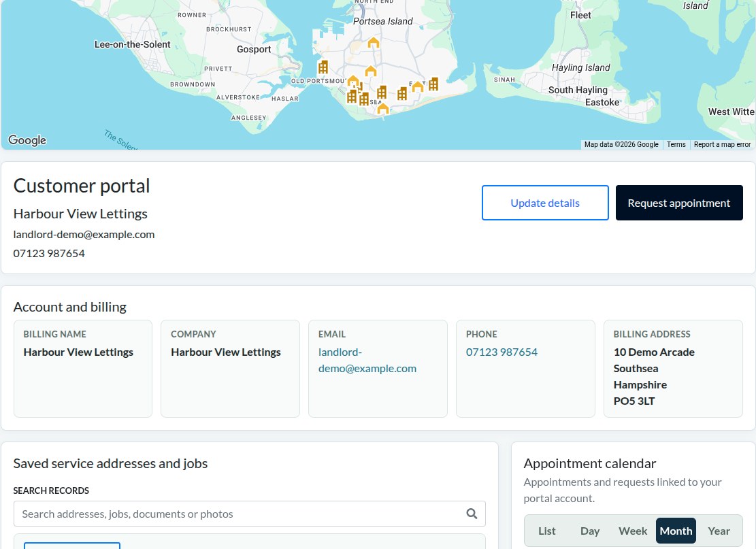Switch the calendar to Year view
The width and height of the screenshot is (756, 549).
[719, 531]
